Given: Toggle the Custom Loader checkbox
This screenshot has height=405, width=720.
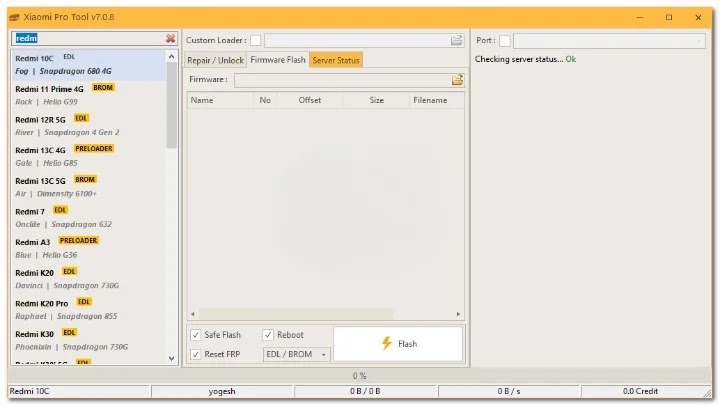Looking at the screenshot, I should 256,40.
